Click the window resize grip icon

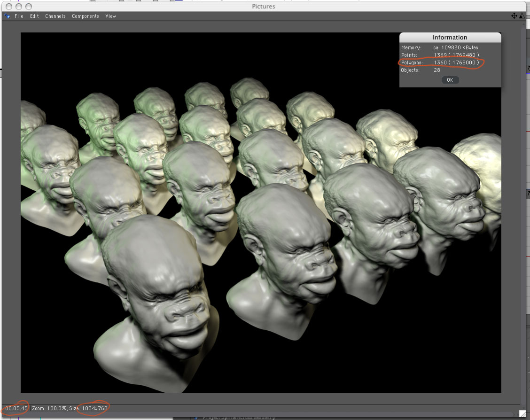point(522,413)
